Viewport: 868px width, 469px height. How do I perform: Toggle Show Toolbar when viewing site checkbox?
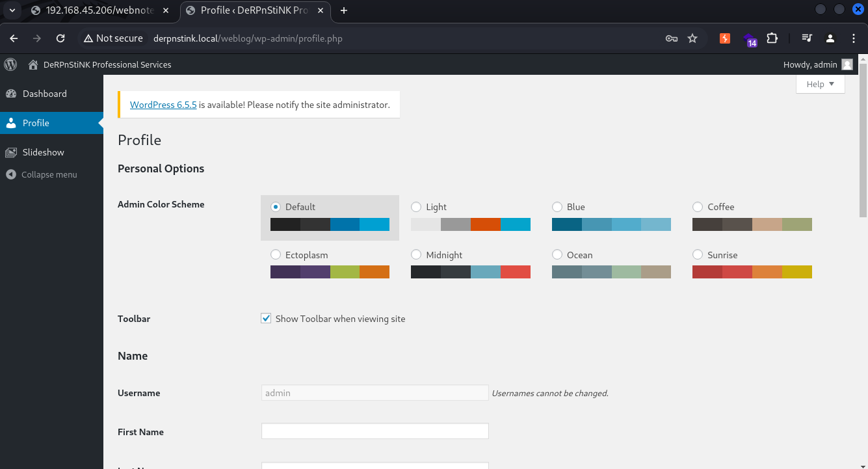click(266, 318)
